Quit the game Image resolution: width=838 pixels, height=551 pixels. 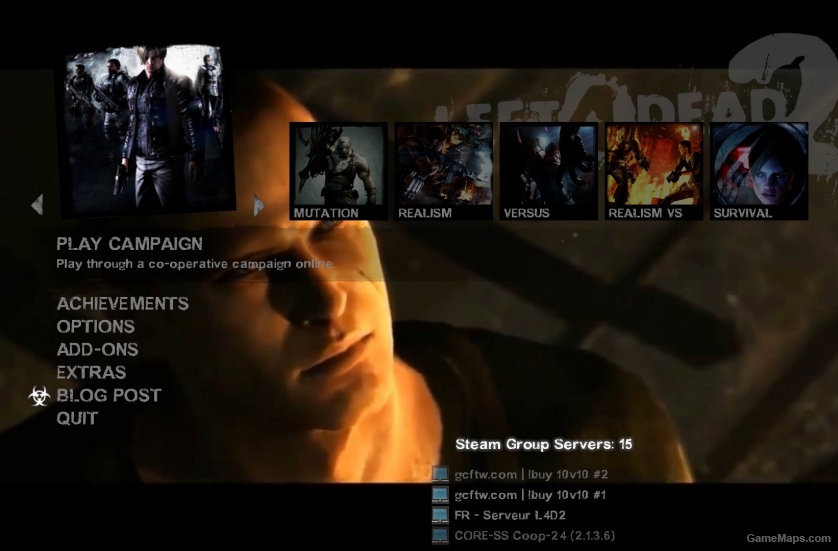[77, 418]
